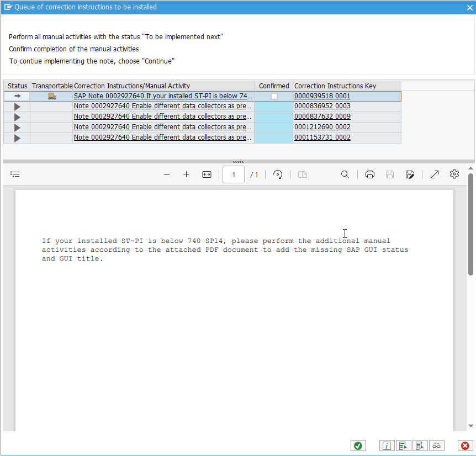Click the Confirmed column header
476x456 pixels.
pyautogui.click(x=274, y=86)
